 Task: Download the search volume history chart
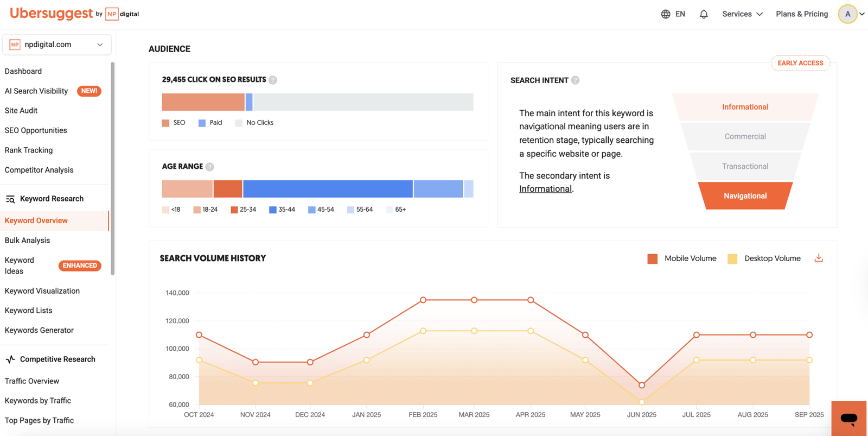(x=819, y=258)
